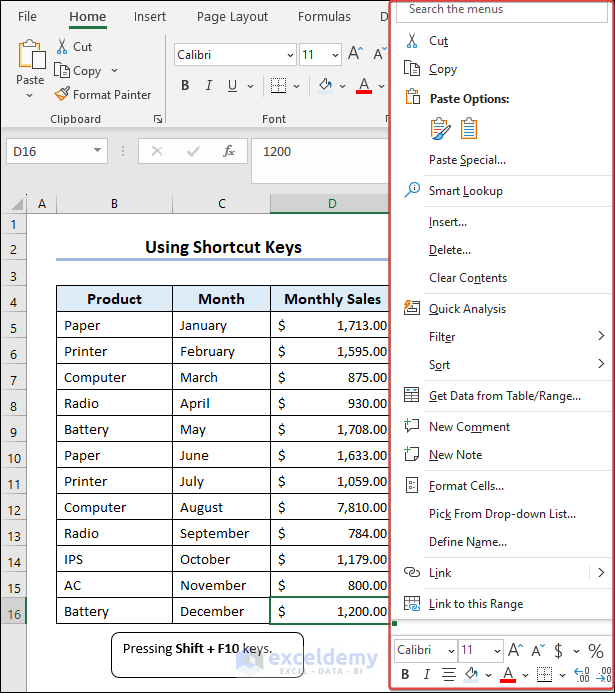The height and width of the screenshot is (693, 615).
Task: Apply Percent Style in mini toolbar
Action: tap(596, 651)
